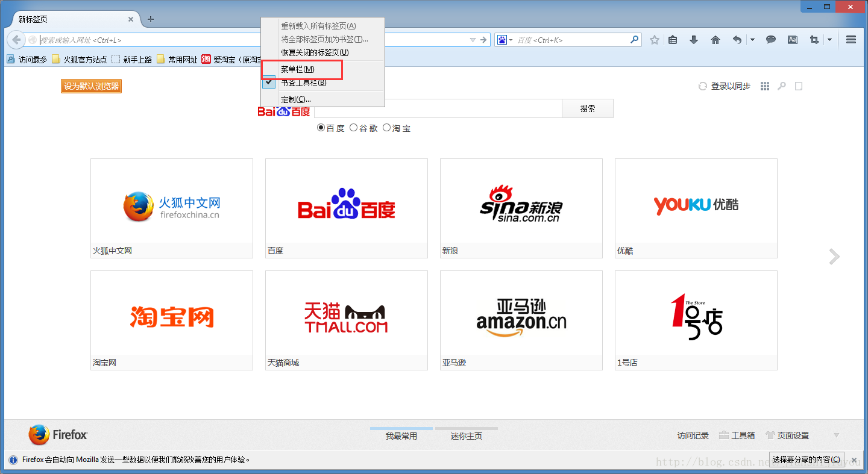This screenshot has width=868, height=474.
Task: Click the magnifier in the 百度 search box
Action: [x=634, y=40]
